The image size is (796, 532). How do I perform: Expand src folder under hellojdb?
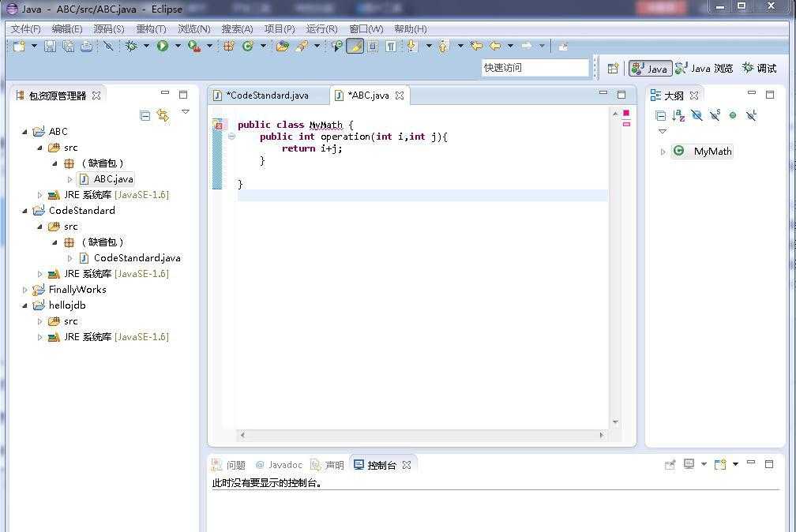40,321
